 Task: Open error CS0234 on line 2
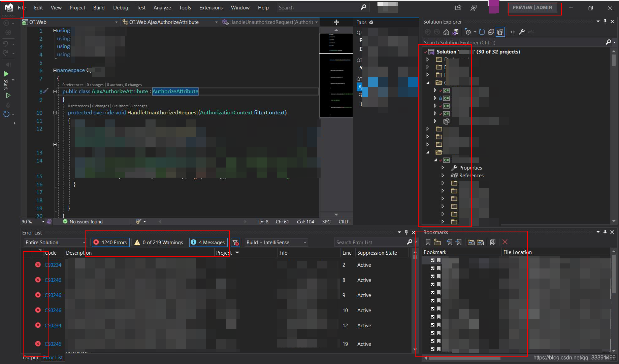coord(53,265)
